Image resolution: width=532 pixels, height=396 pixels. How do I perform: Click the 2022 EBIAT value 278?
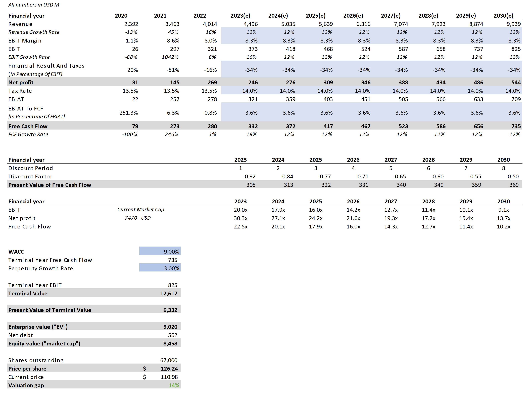212,99
